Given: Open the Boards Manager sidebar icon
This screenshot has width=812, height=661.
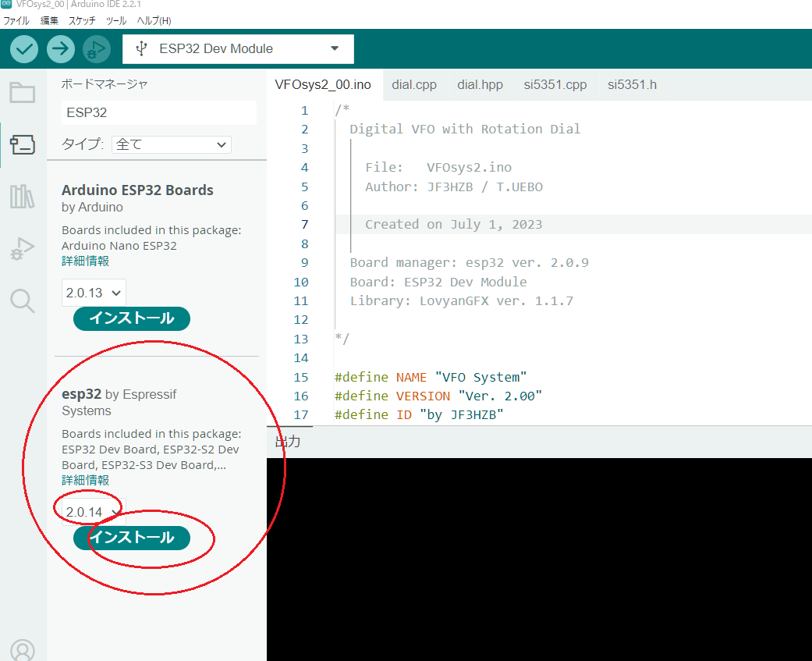Looking at the screenshot, I should [x=23, y=144].
